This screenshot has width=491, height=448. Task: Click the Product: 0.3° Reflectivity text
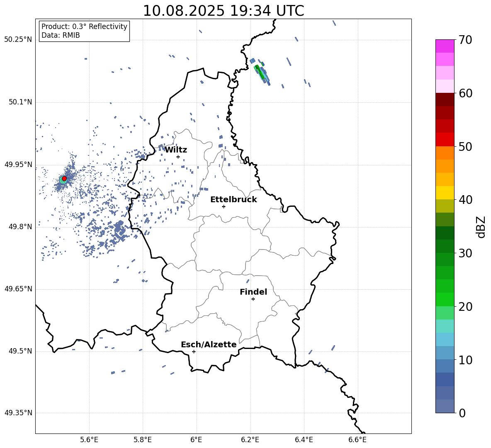point(84,27)
